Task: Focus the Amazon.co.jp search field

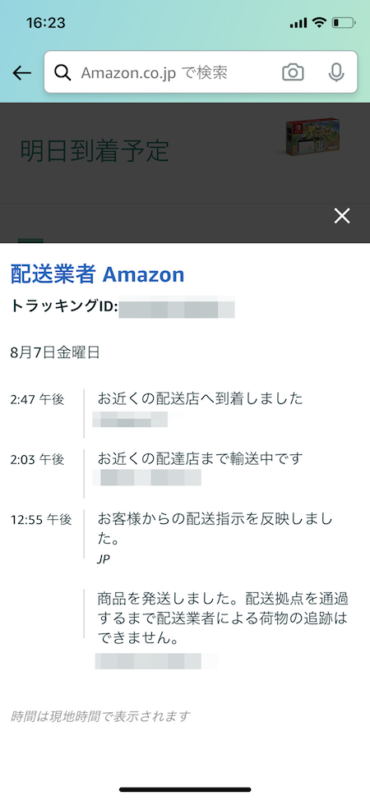Action: pos(201,72)
